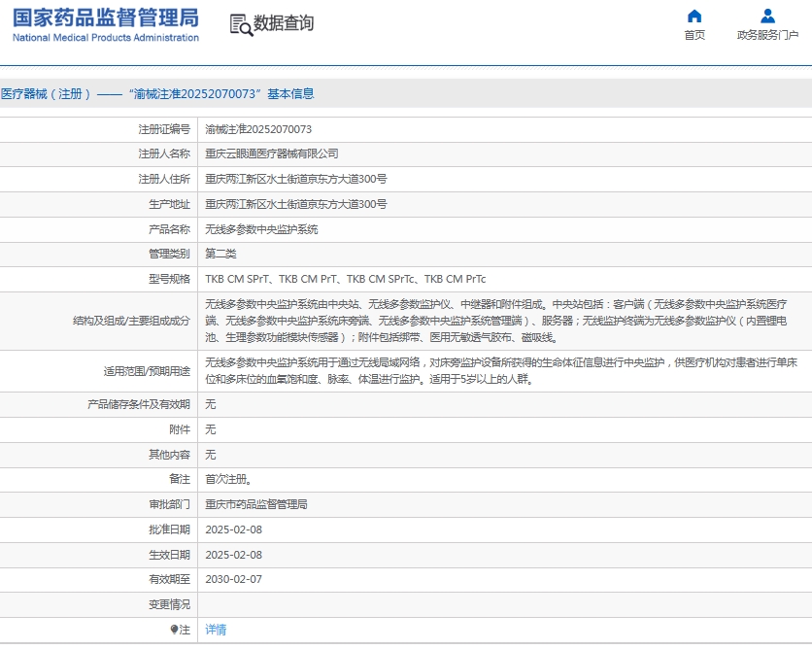Screen dimensions: 812x649
Task: Open the 政务服务门户 person icon
Action: [x=767, y=17]
